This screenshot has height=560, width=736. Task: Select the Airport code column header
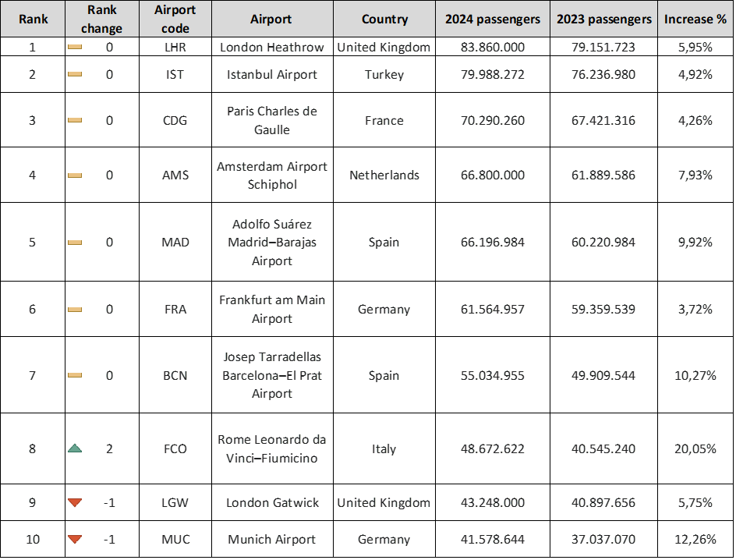175,19
